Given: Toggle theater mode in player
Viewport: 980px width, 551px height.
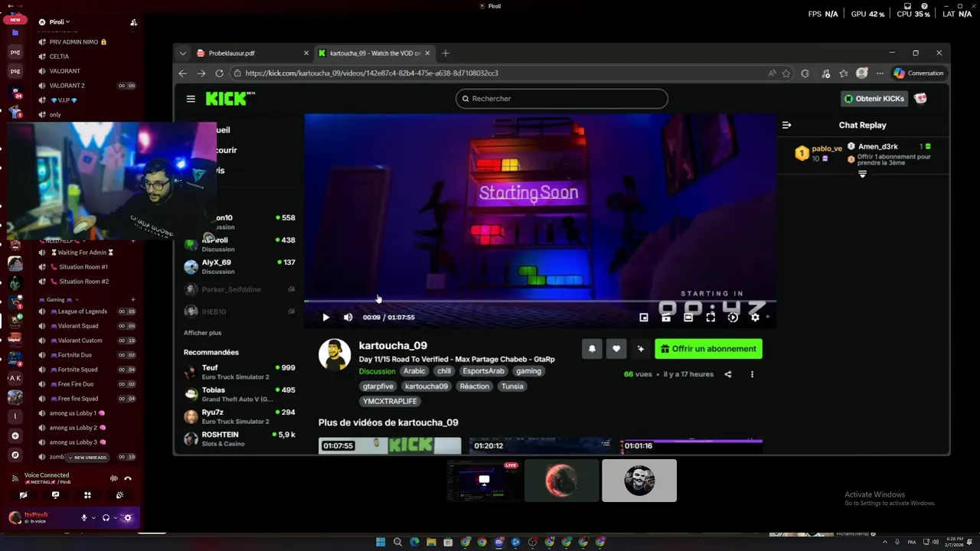Looking at the screenshot, I should click(x=688, y=317).
